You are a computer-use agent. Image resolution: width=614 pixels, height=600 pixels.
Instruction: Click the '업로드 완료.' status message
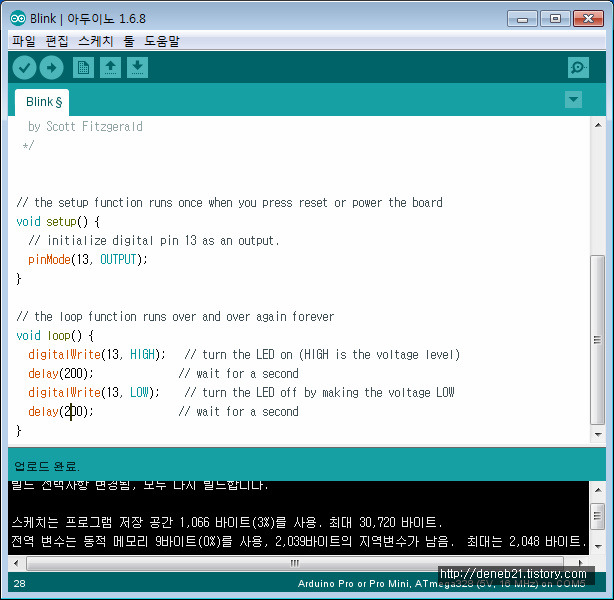coord(47,466)
